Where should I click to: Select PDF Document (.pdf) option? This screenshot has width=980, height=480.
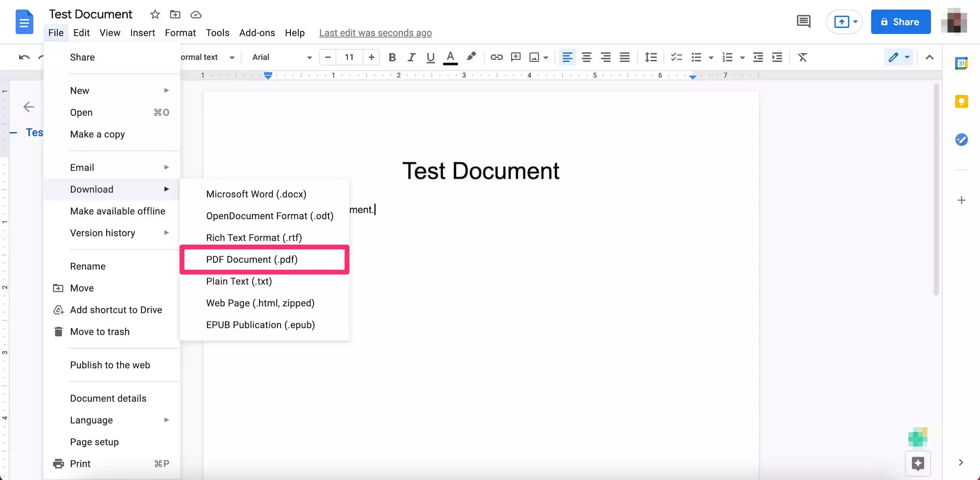point(252,260)
